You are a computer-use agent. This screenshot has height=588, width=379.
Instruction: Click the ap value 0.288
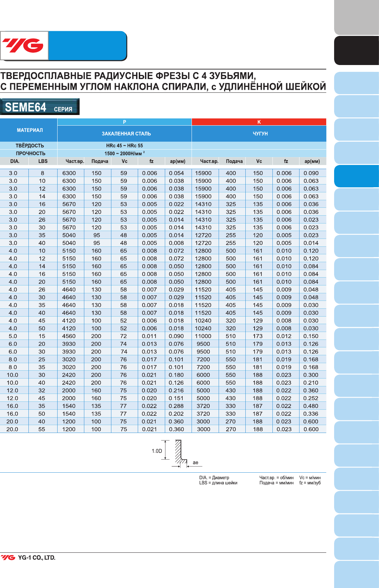(176, 406)
